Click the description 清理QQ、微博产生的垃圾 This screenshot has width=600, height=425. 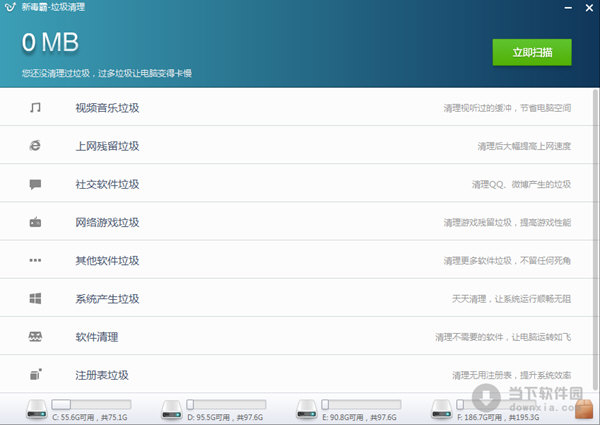pyautogui.click(x=522, y=184)
